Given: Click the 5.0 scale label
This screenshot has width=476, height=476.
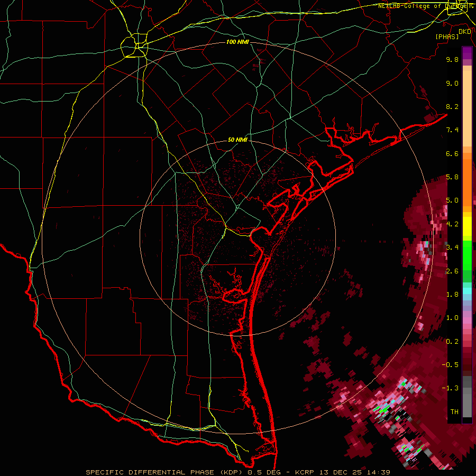Looking at the screenshot, I should (452, 200).
